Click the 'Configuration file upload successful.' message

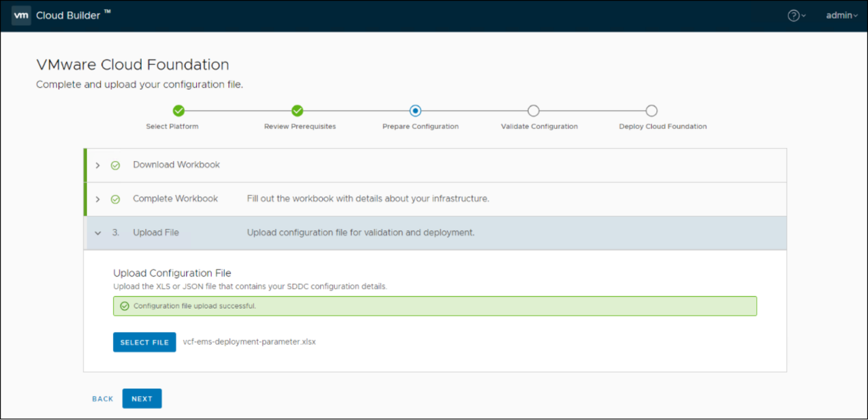(x=195, y=306)
